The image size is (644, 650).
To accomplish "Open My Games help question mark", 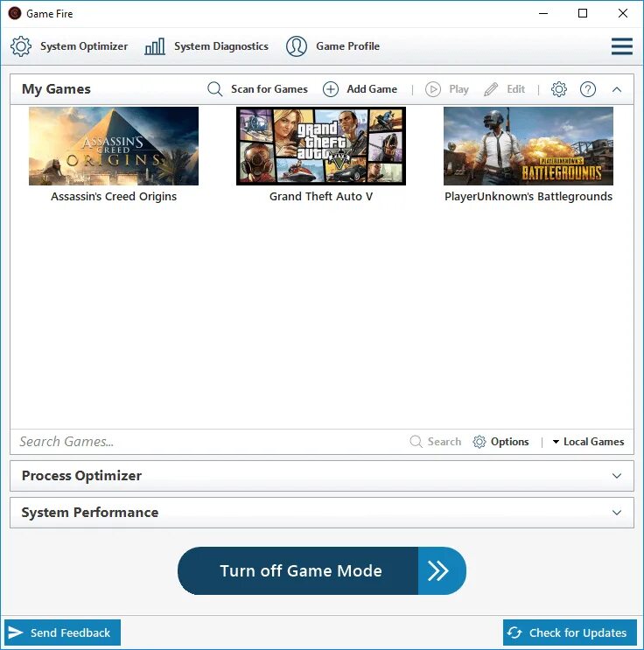I will (588, 89).
